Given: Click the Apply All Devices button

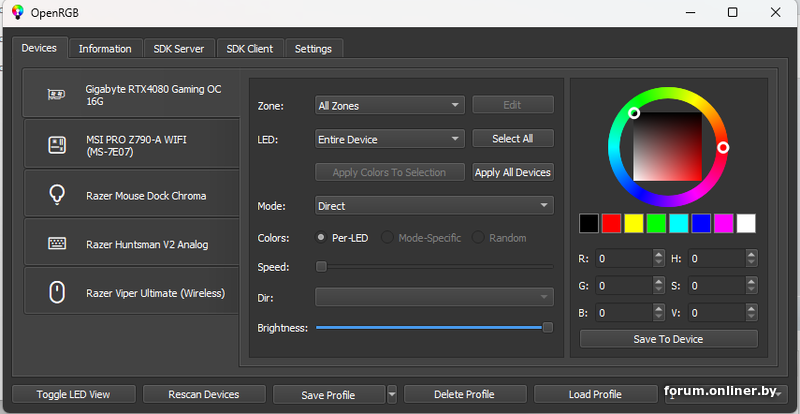Looking at the screenshot, I should point(513,172).
